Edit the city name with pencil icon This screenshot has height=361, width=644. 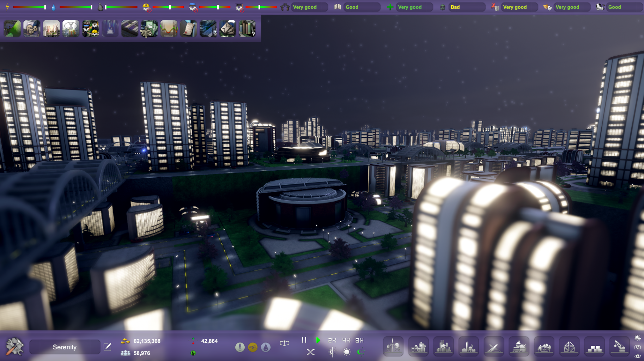pyautogui.click(x=108, y=347)
